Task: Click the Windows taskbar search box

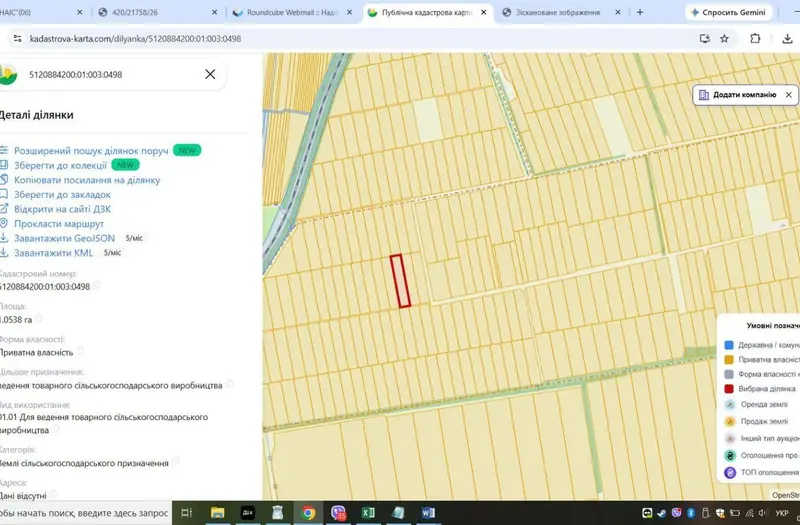Action: [86, 513]
